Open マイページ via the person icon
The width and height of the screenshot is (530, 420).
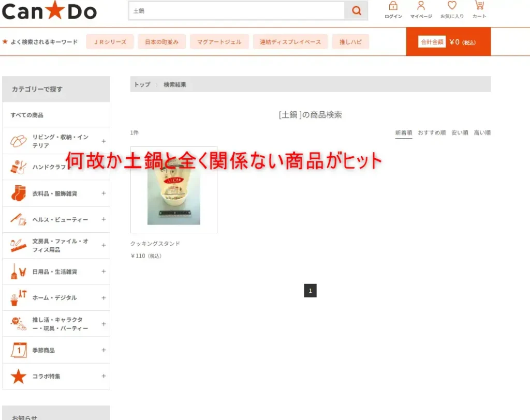point(421,7)
